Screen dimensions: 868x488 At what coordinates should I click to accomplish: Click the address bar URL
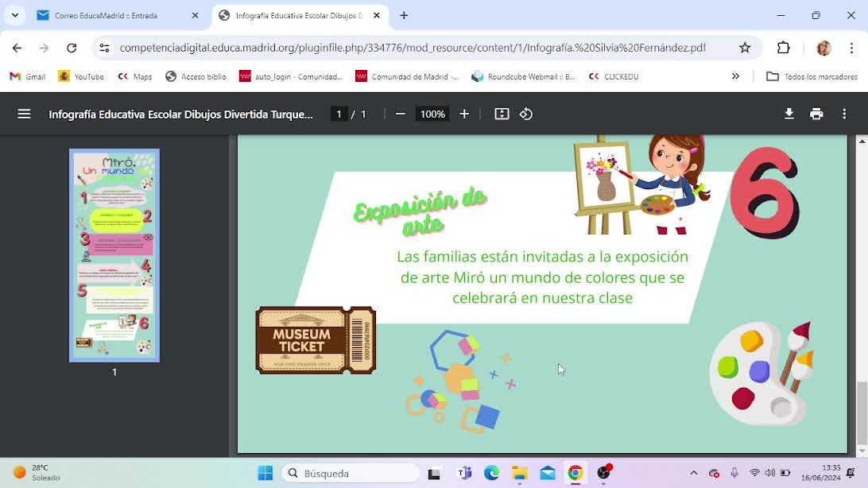point(413,48)
